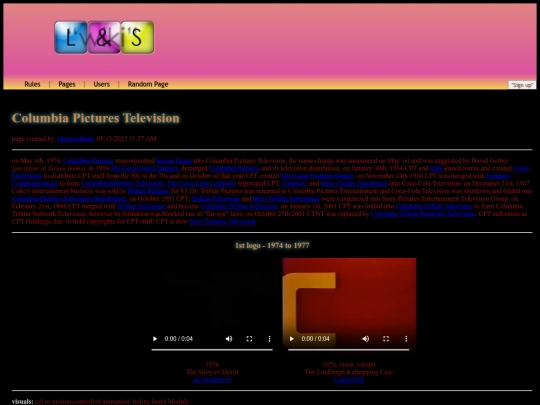Open the page creator's profile link
The image size is (540, 405).
coord(76,139)
